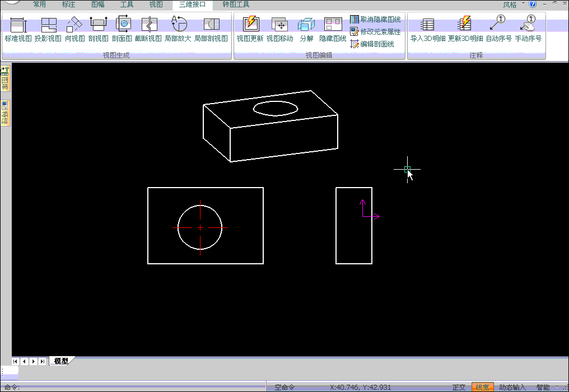Click 取消隐藏图线 unhide lines
Screen dimensions: 569x392
coord(376,20)
